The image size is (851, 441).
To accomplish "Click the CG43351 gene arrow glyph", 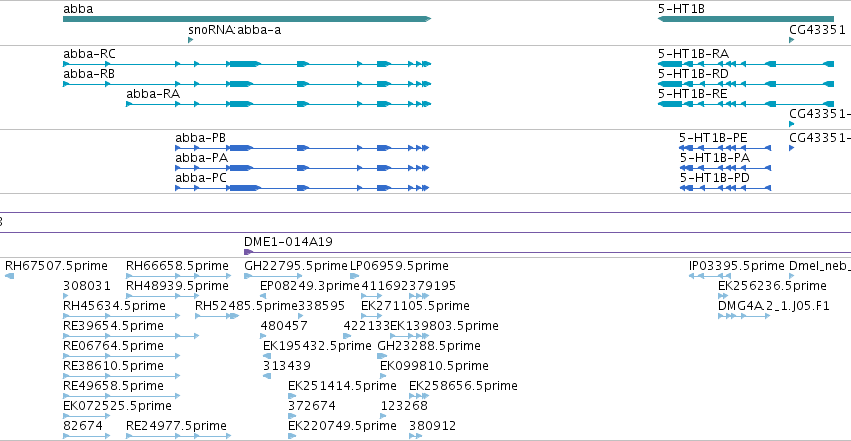I will coord(791,40).
